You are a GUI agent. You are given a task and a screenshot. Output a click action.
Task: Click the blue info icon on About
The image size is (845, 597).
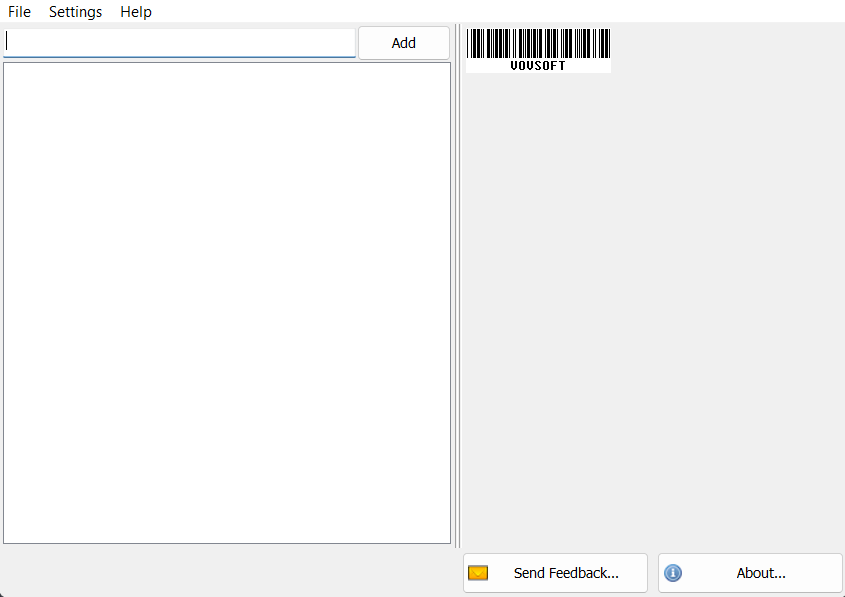pos(673,573)
